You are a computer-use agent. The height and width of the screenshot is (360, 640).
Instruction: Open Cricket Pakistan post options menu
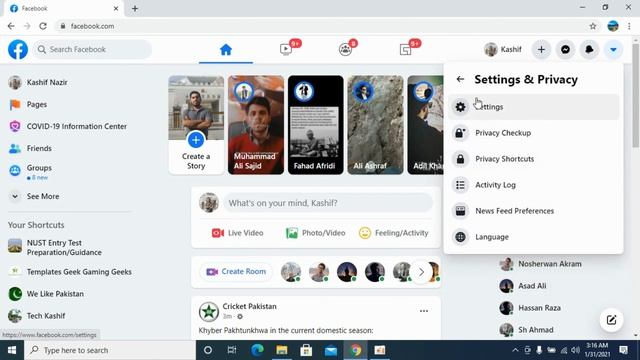pyautogui.click(x=424, y=311)
